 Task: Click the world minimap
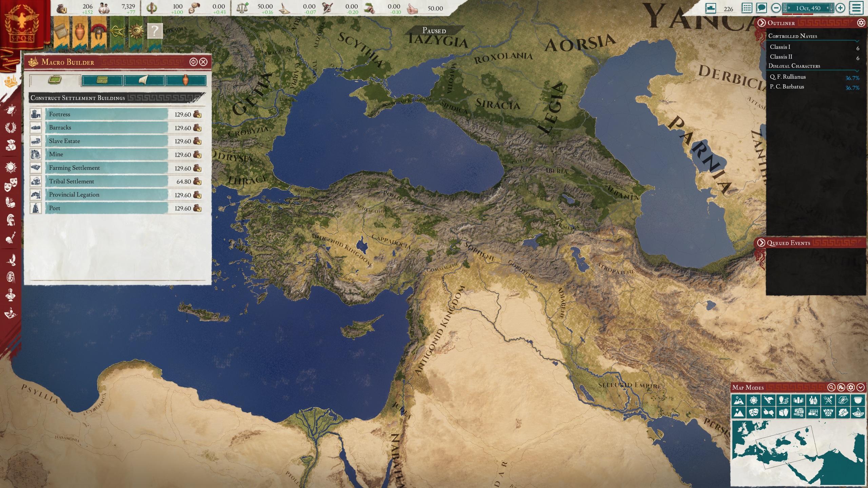[x=798, y=453]
